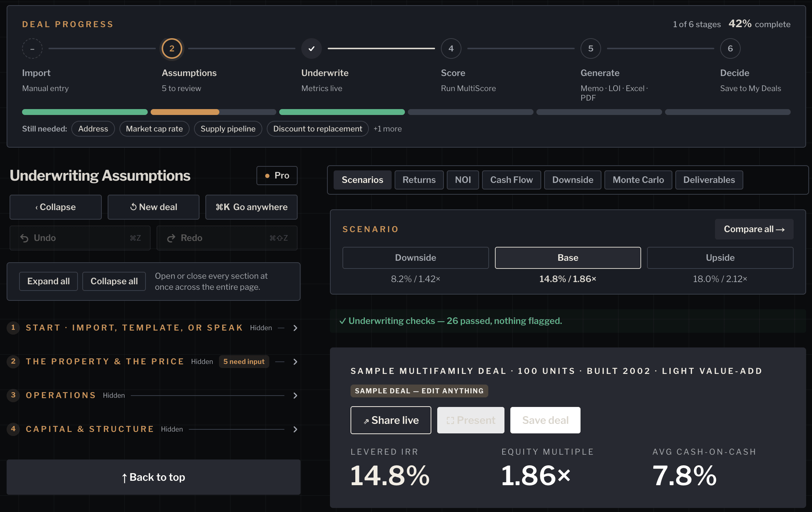The width and height of the screenshot is (812, 512).
Task: Click the Avg Cash-on-Cash value 7.8%
Action: click(x=685, y=476)
